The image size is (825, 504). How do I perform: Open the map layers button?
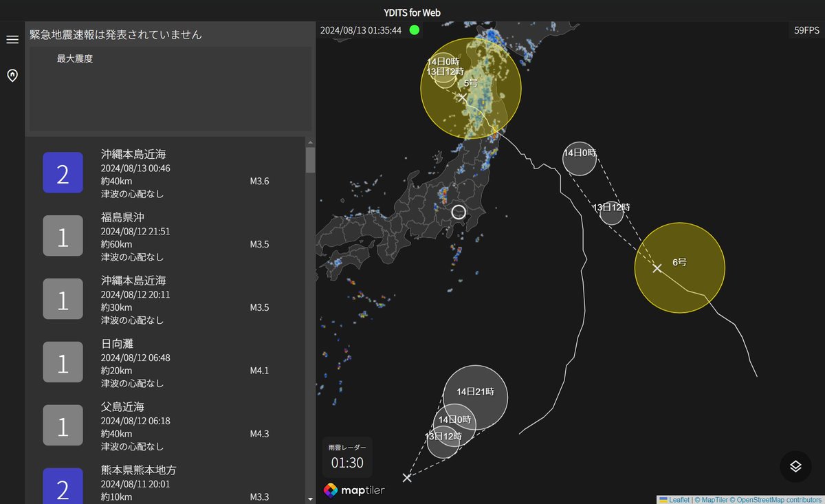pos(795,466)
